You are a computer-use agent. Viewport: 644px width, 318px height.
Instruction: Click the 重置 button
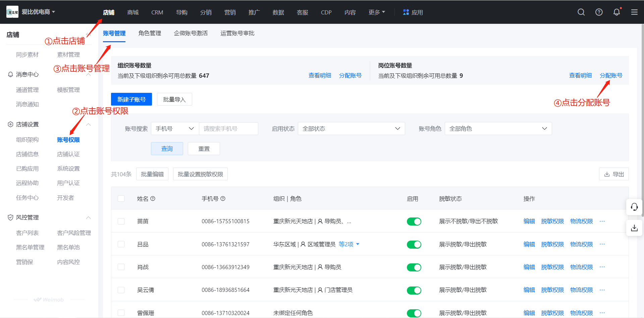click(x=204, y=148)
